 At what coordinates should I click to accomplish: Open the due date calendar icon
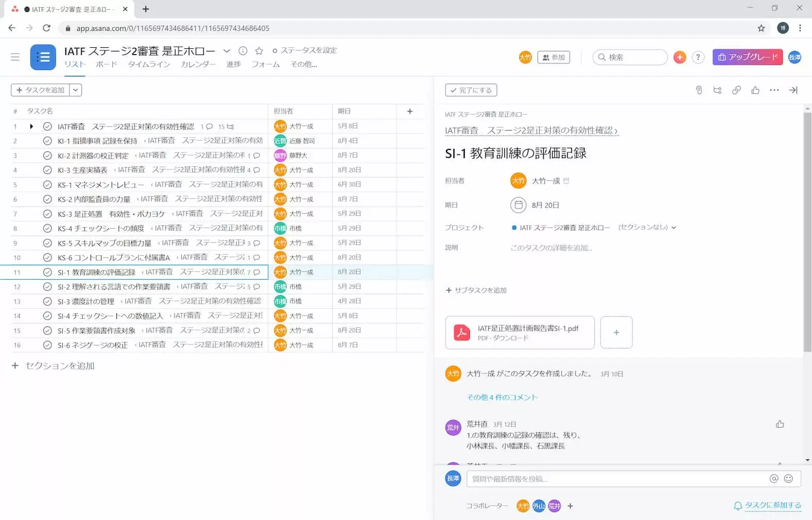(x=518, y=205)
